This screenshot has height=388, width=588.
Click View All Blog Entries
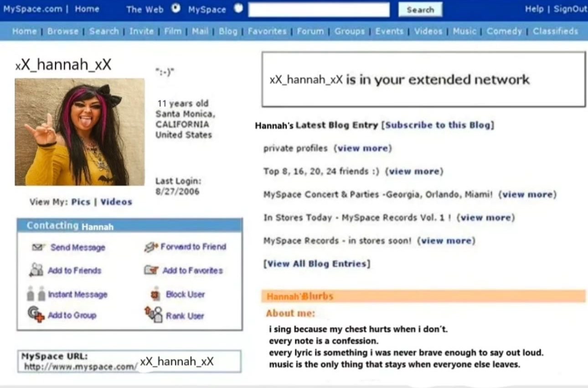317,264
